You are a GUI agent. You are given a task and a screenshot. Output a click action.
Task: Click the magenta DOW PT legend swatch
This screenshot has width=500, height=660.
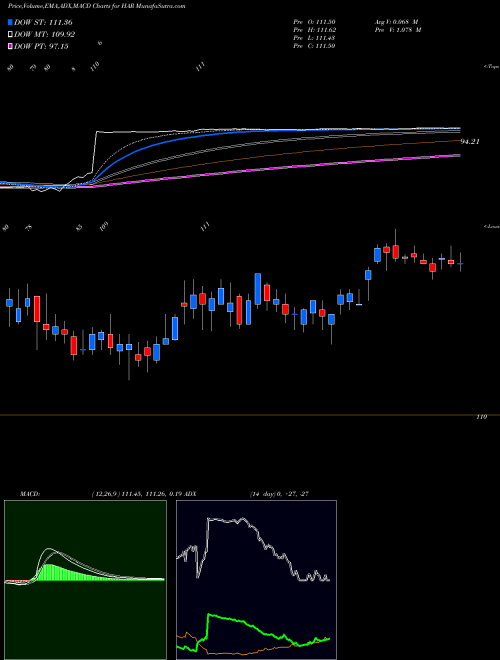coord(11,46)
